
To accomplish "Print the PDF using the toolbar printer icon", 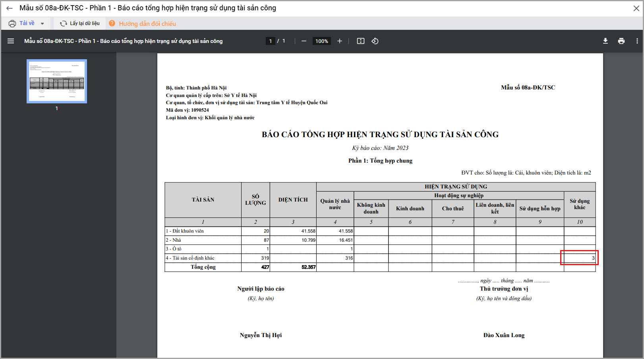I will [x=621, y=41].
